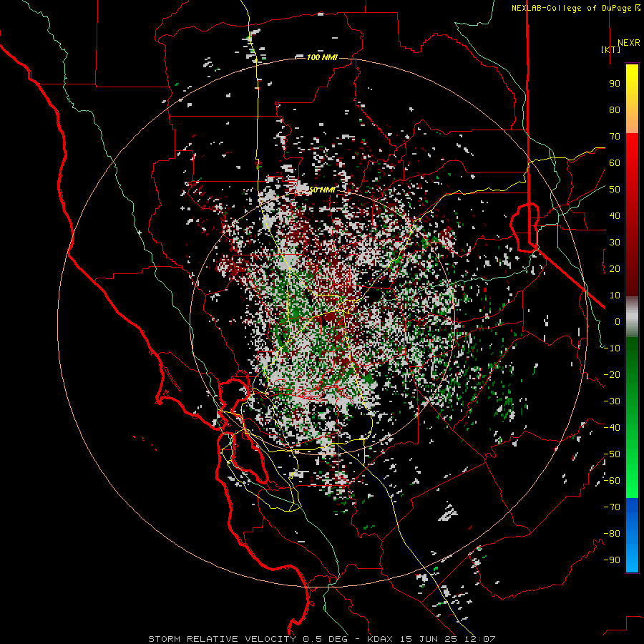Pick the gray zero-velocity segment of the color bar
This screenshot has height=644, width=644.
(632, 316)
